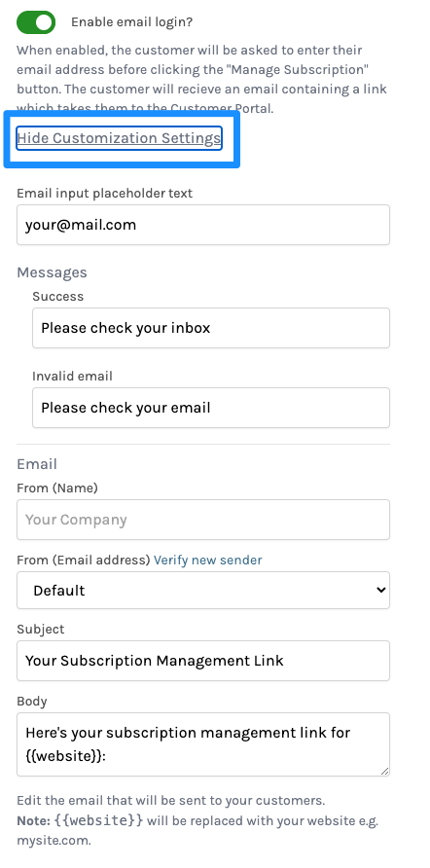Image resolution: width=430 pixels, height=868 pixels.
Task: Toggle the Enable email login switch
Action: point(36,22)
